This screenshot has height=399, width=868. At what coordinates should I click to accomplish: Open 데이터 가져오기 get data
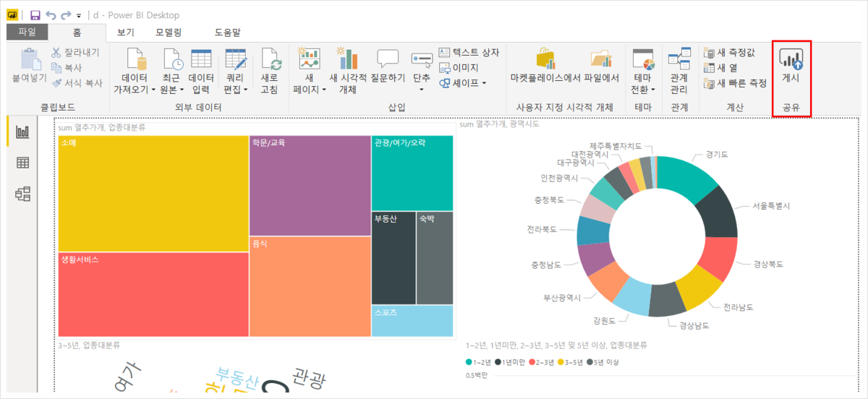(135, 71)
